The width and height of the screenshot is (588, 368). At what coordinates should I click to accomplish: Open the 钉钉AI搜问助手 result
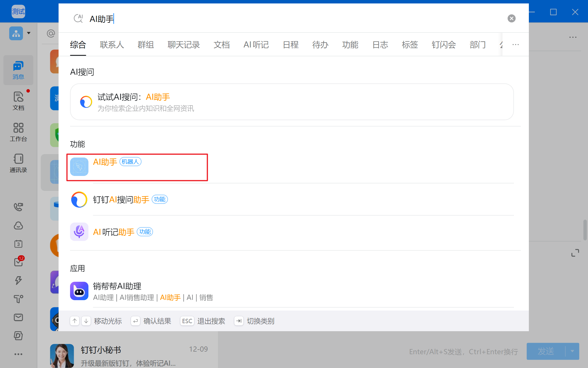tap(121, 200)
